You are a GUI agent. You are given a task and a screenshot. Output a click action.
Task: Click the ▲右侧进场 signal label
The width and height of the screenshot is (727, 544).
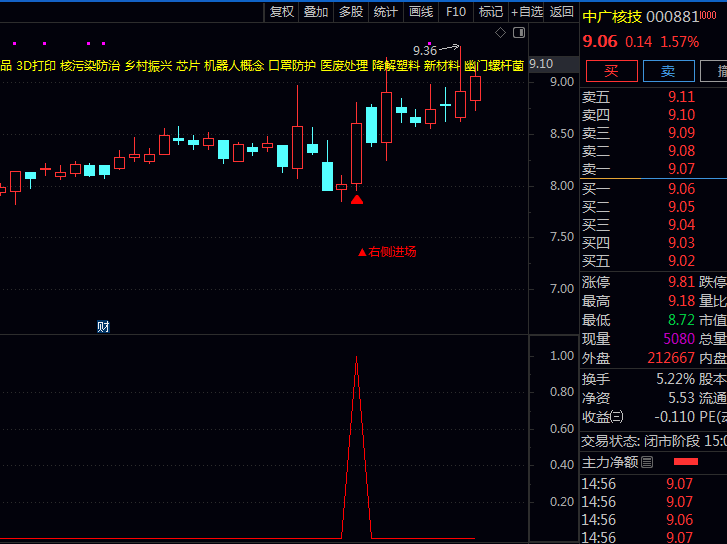point(388,252)
